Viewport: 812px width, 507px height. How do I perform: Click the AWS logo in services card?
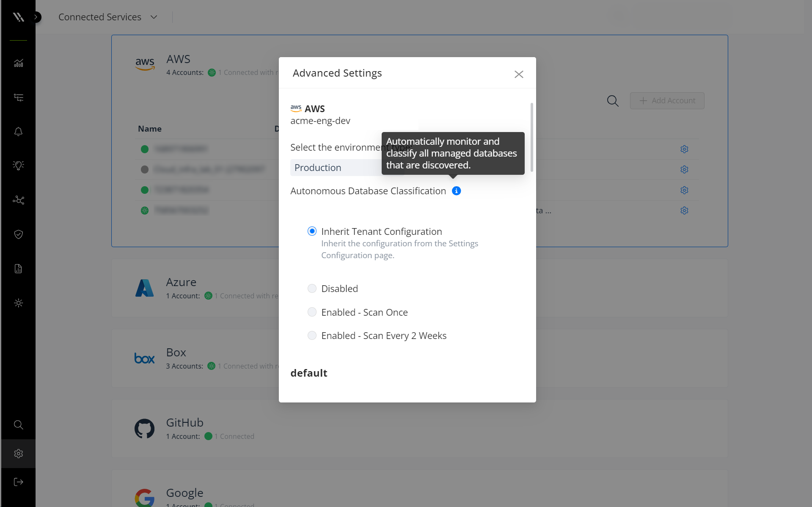tap(145, 64)
